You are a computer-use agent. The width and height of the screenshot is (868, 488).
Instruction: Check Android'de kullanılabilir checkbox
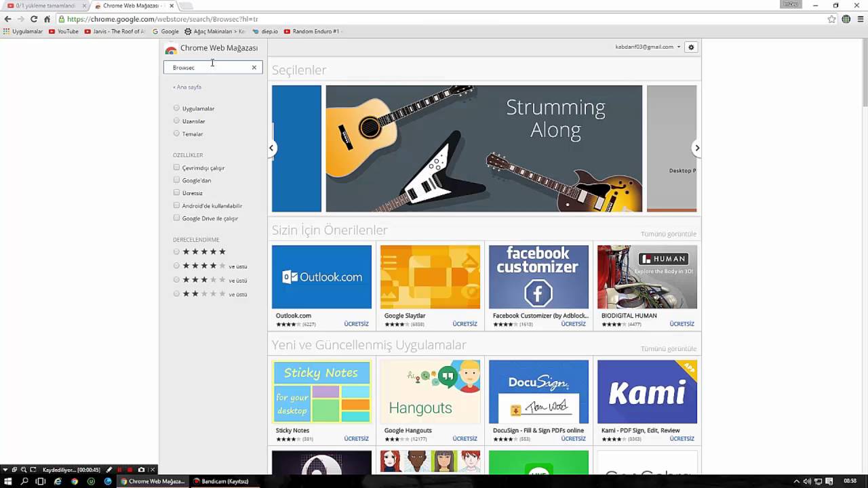pos(176,205)
